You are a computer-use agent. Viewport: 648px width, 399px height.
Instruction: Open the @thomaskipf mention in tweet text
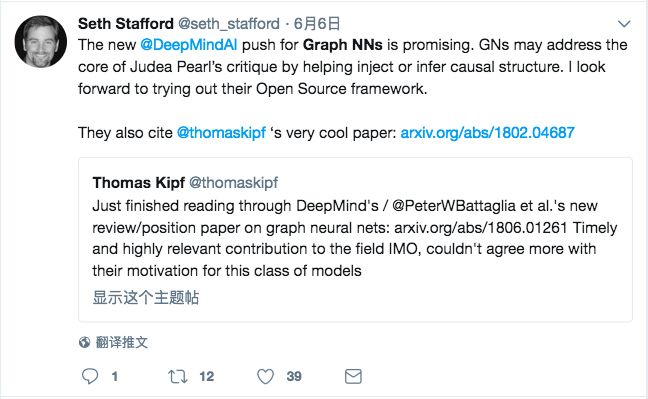tap(221, 133)
